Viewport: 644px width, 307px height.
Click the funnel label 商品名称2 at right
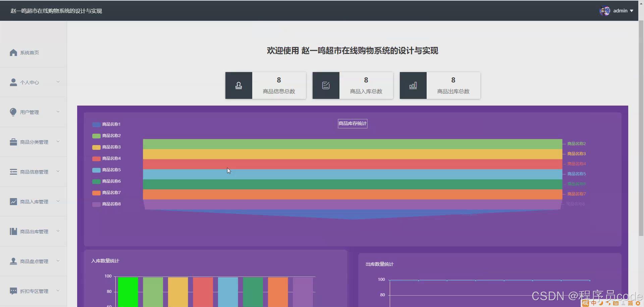point(576,144)
